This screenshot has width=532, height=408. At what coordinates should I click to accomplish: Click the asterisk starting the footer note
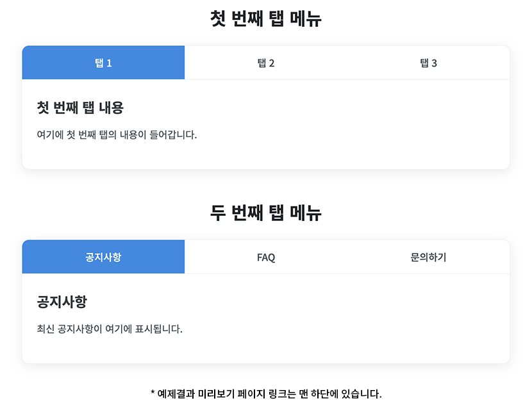pos(153,393)
